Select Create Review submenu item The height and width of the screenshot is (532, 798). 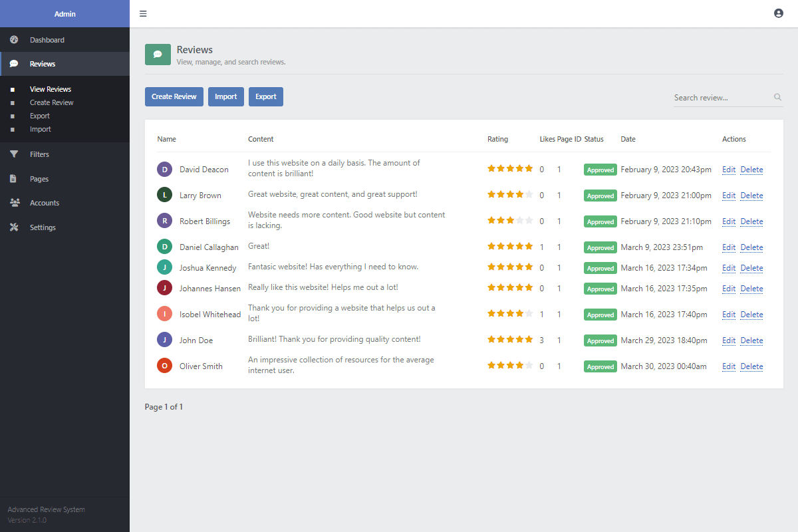pyautogui.click(x=52, y=102)
